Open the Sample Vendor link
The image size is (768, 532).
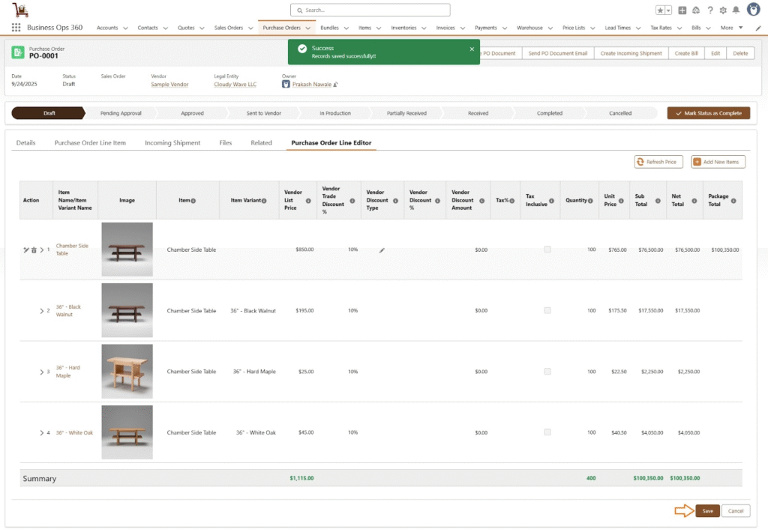pyautogui.click(x=169, y=85)
